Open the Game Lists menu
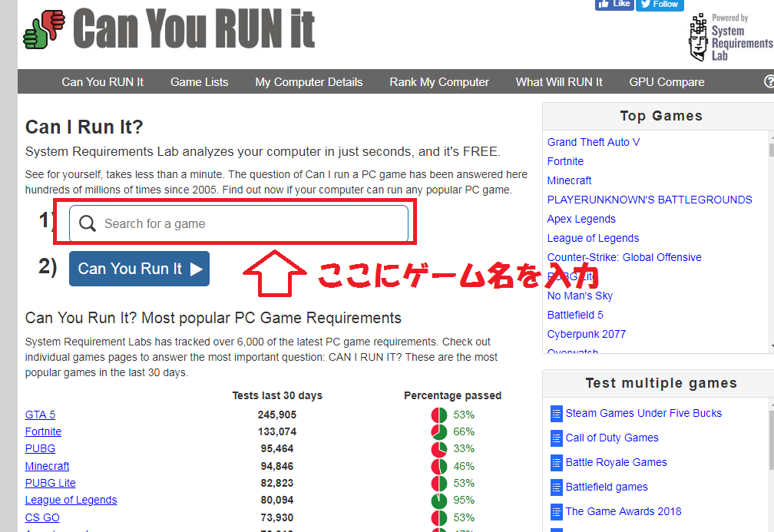The image size is (774, 532). point(200,82)
